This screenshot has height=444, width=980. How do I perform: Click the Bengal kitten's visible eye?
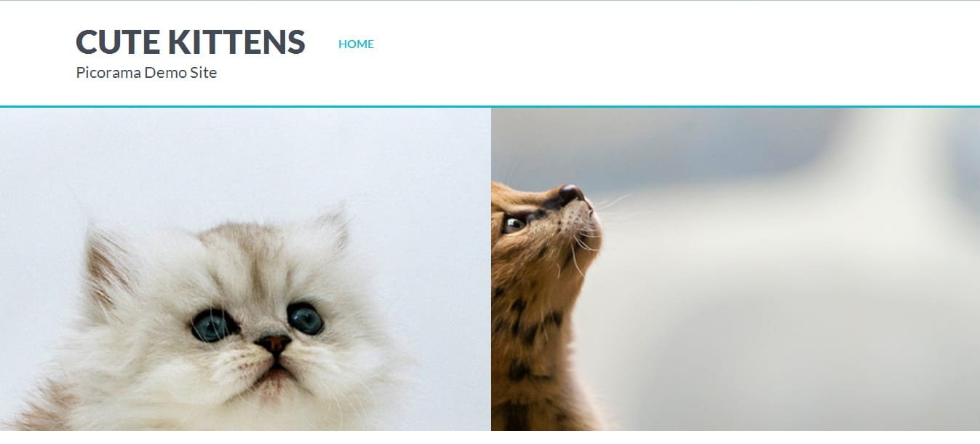coord(514,223)
